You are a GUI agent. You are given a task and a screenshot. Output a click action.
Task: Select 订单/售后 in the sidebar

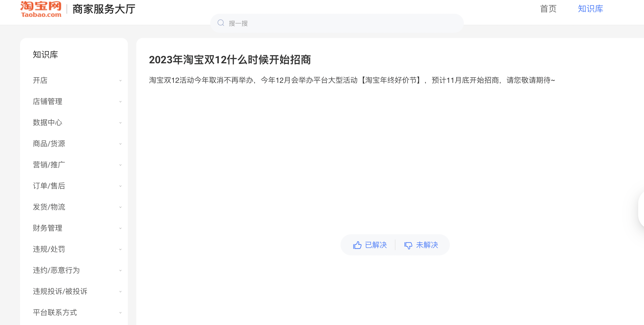[49, 186]
